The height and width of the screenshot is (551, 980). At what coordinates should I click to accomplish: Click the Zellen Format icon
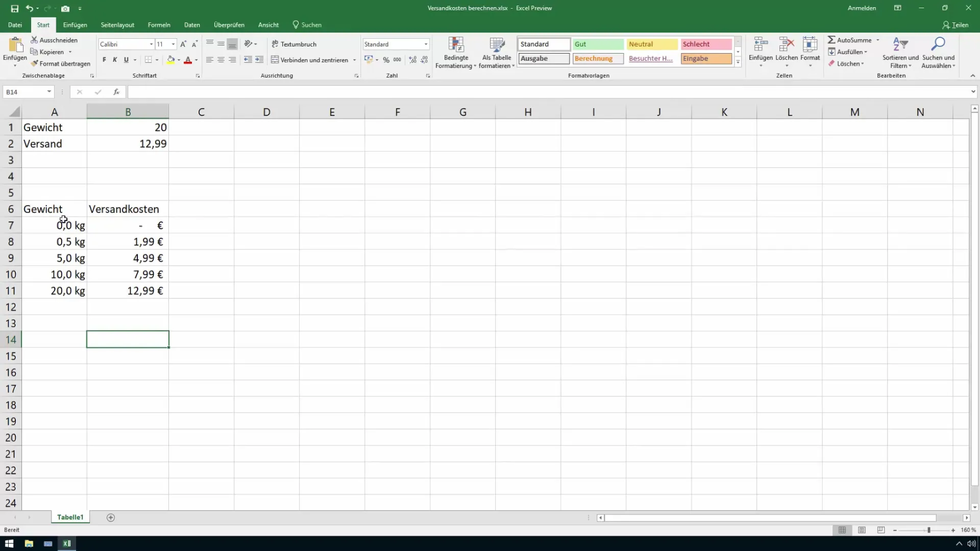pyautogui.click(x=810, y=45)
